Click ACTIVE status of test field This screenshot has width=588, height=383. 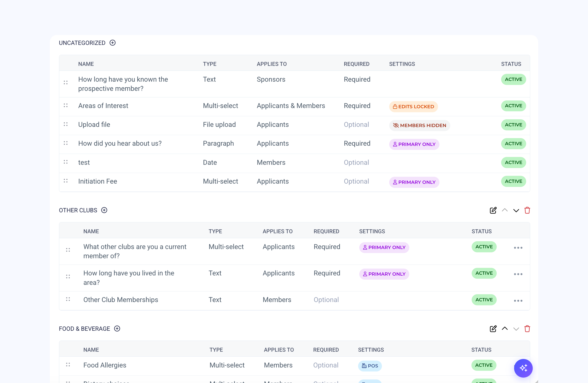tap(513, 162)
